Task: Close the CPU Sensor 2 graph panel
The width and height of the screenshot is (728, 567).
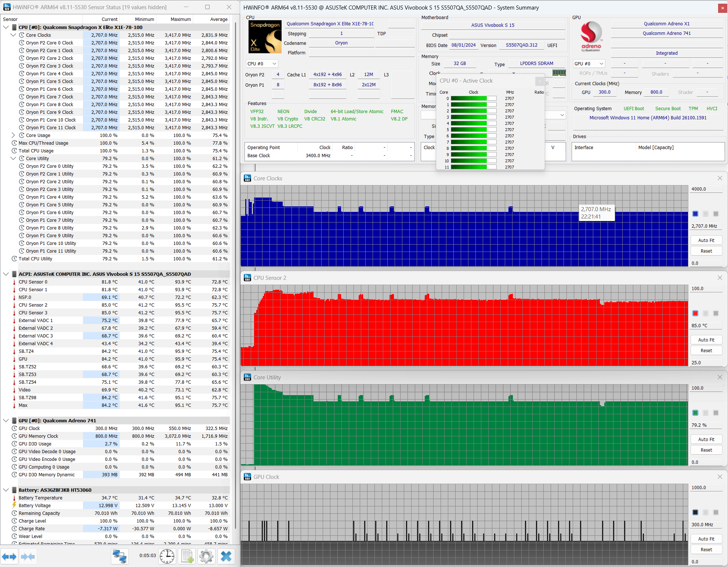Action: [720, 278]
